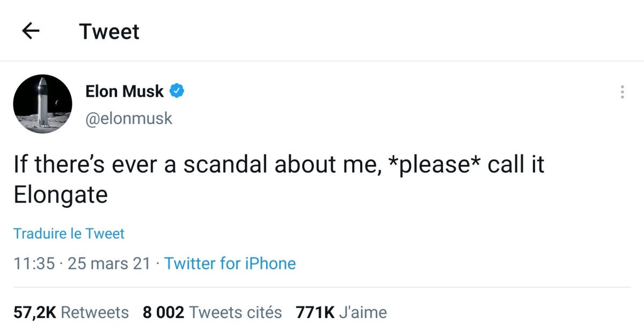Visit the @elonmusk handle
The height and width of the screenshot is (333, 644).
click(129, 118)
